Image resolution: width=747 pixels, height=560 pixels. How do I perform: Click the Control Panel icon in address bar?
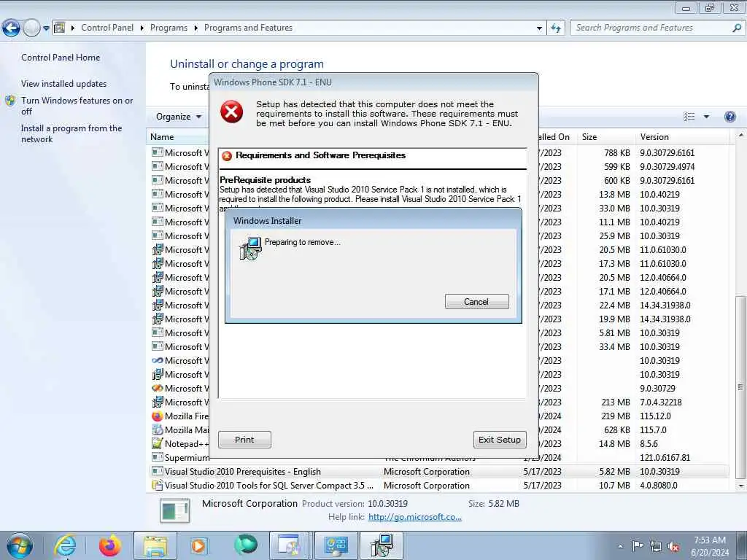coord(60,28)
